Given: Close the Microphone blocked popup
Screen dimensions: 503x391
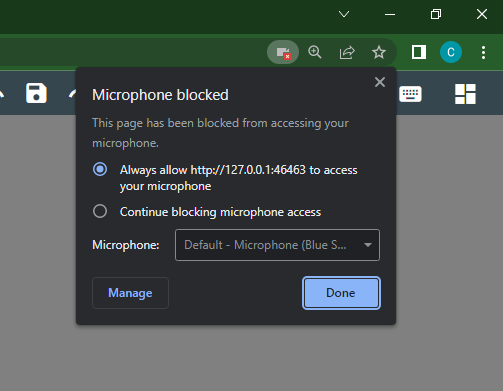Looking at the screenshot, I should (x=380, y=82).
